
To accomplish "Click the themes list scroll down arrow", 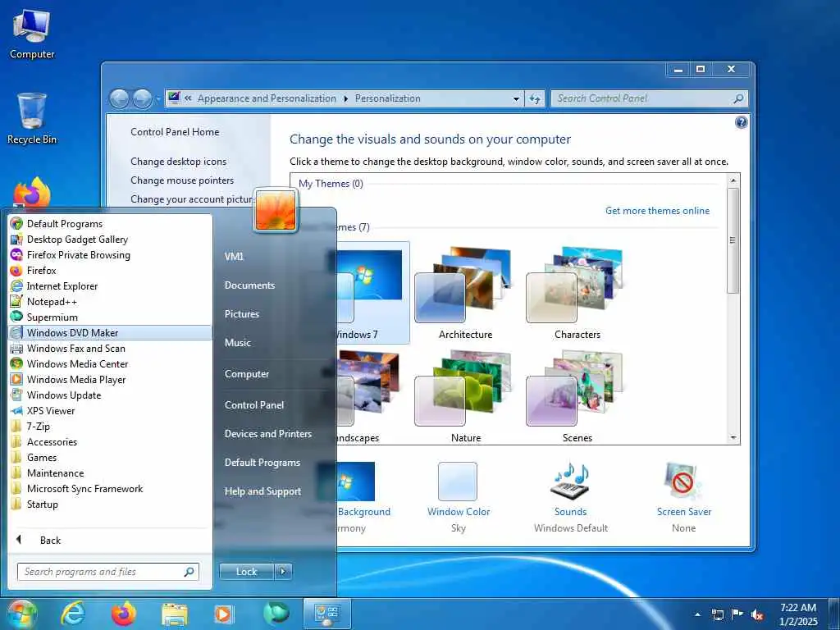I will 733,438.
